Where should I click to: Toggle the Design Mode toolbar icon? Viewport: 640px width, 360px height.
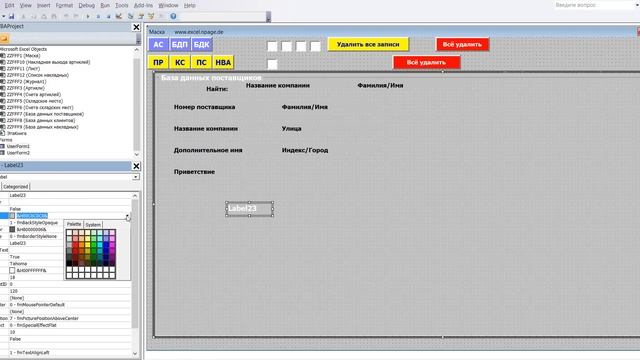119,16
